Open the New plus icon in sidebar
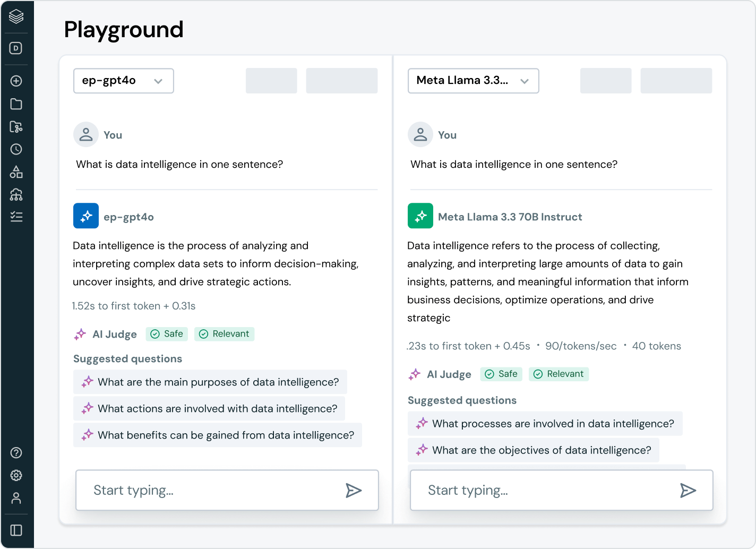Screen dimensions: 756x549 point(16,81)
